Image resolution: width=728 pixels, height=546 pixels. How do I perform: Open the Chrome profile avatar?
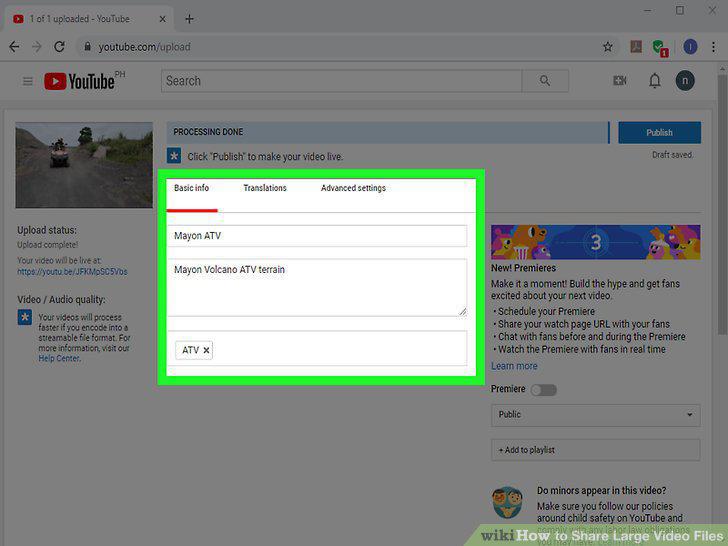coord(690,47)
